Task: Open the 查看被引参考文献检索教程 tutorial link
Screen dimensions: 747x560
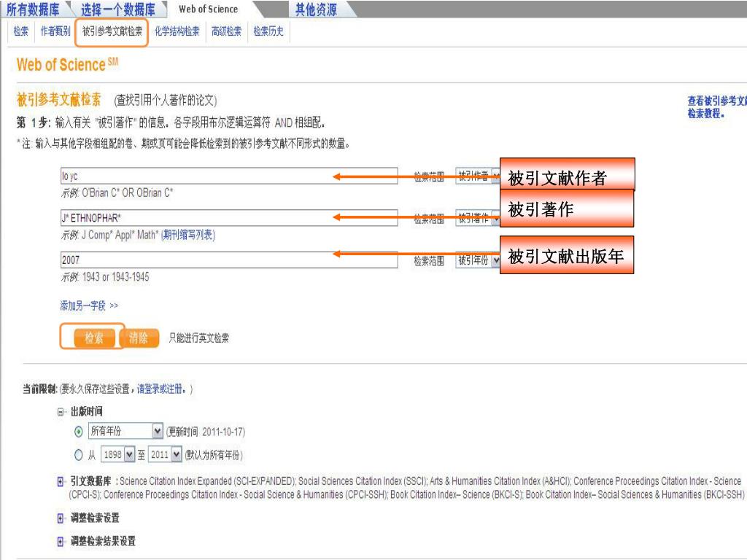Action: point(717,106)
